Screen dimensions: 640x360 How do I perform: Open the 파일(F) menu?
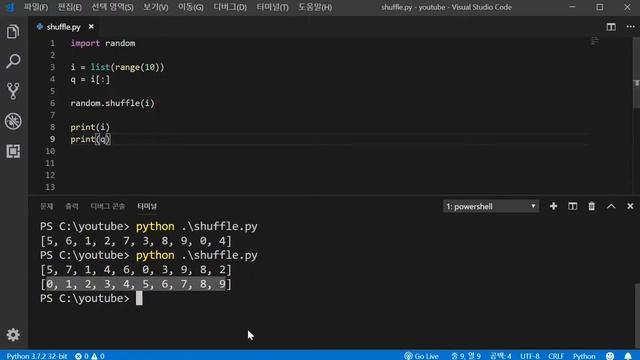click(x=36, y=7)
